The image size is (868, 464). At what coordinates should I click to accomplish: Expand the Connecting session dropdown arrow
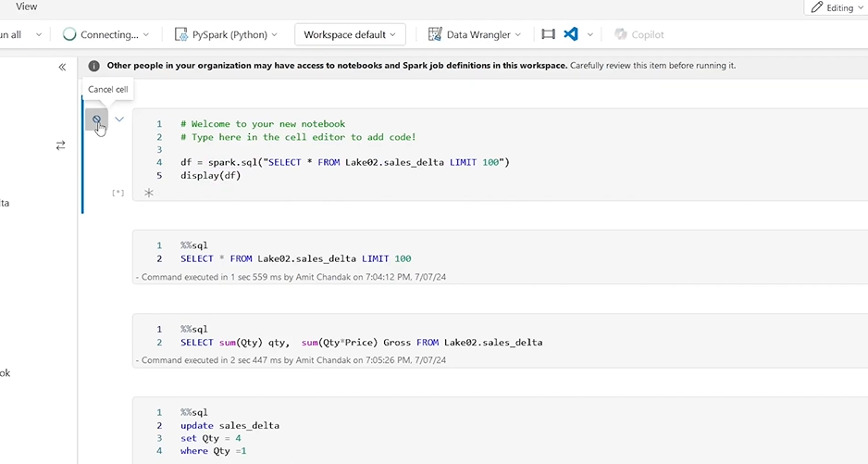(x=145, y=34)
